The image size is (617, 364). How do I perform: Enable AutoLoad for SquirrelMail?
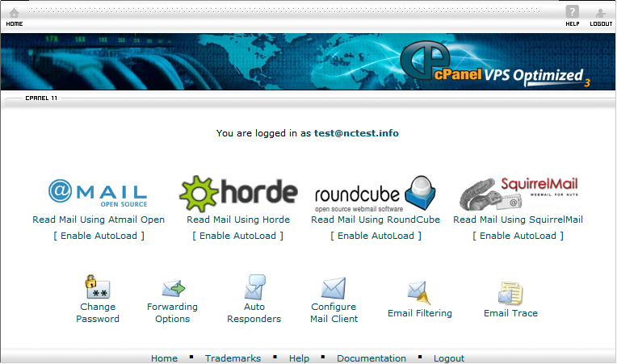pyautogui.click(x=518, y=236)
